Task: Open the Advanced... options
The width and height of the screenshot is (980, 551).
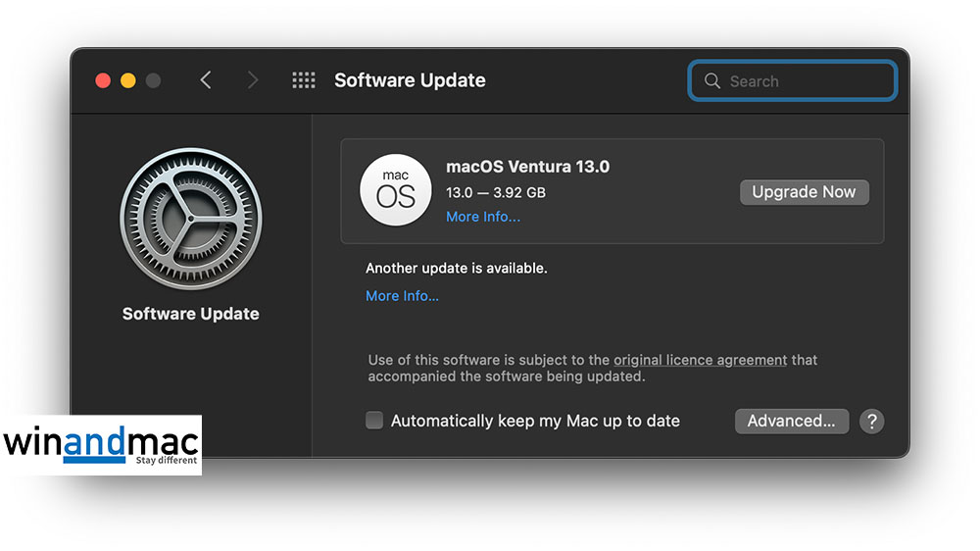Action: tap(791, 421)
